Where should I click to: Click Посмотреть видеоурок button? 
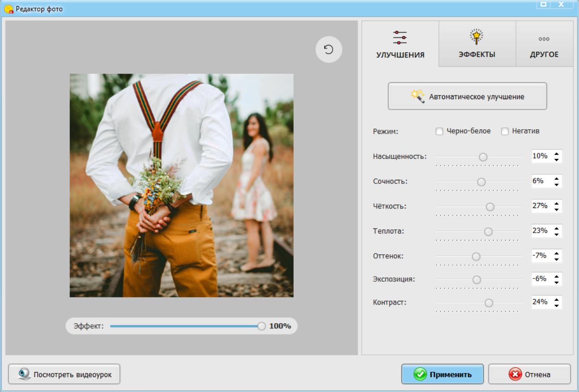click(64, 374)
